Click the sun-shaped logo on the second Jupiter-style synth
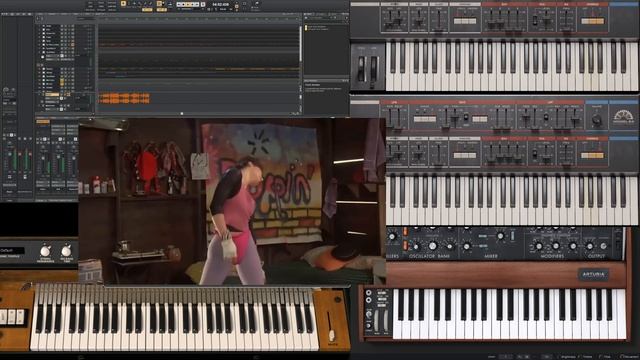This screenshot has height=360, width=640. click(623, 117)
